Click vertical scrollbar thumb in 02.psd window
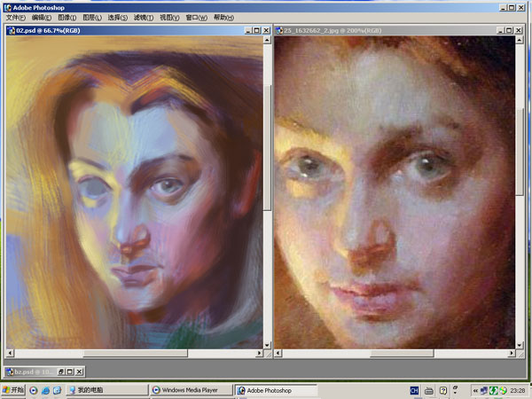This screenshot has height=399, width=532. click(x=268, y=147)
